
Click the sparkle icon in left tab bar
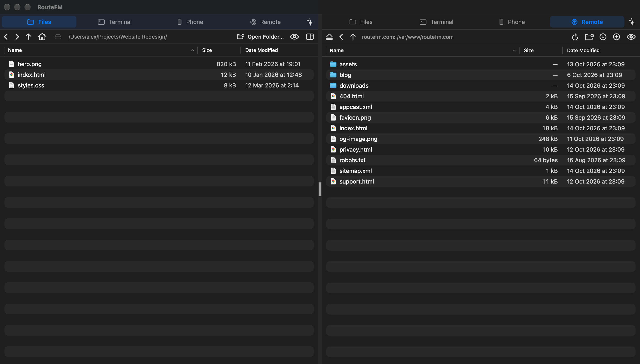[310, 22]
